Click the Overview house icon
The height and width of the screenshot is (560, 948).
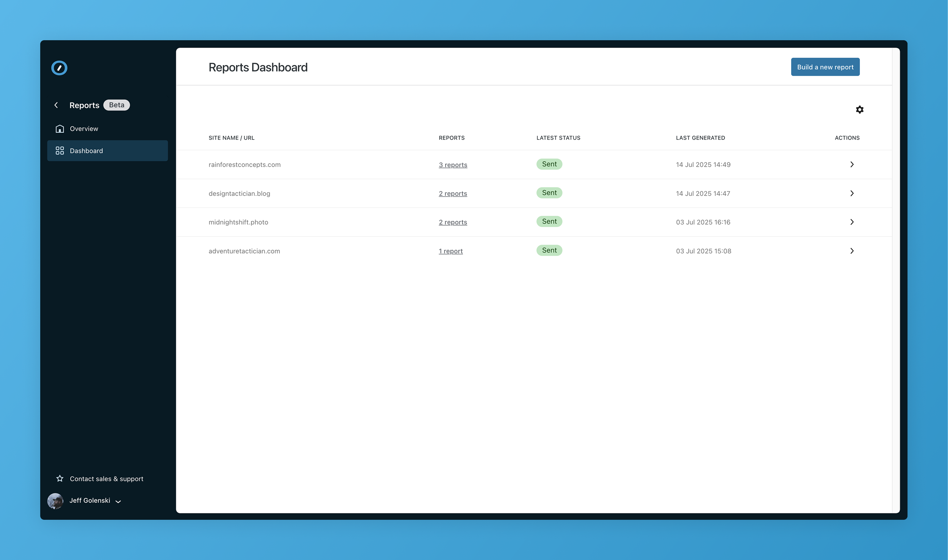click(x=60, y=129)
